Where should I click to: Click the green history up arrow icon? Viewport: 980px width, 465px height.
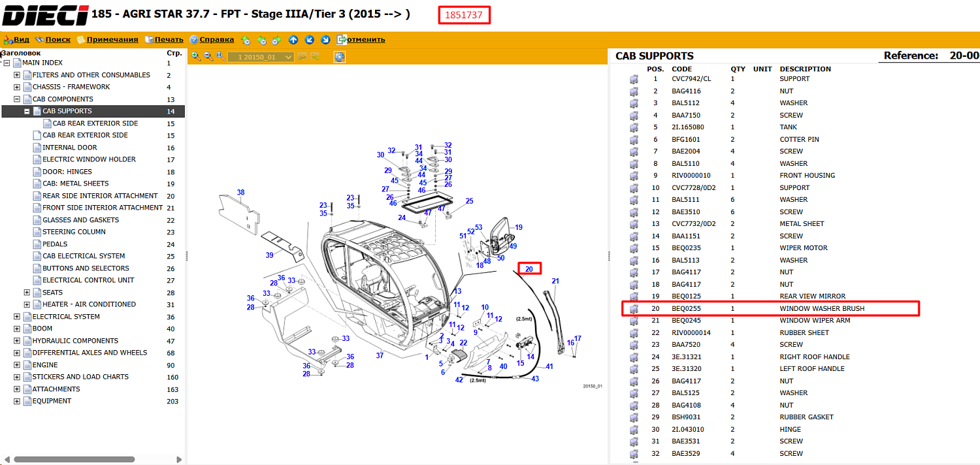pyautogui.click(x=246, y=40)
